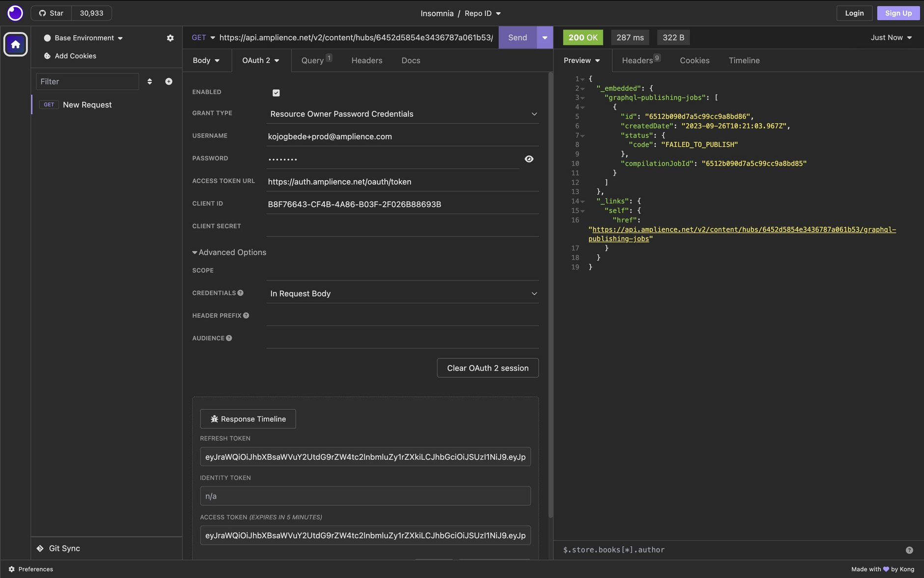Click the Password field
The height and width of the screenshot is (578, 924).
tap(393, 159)
